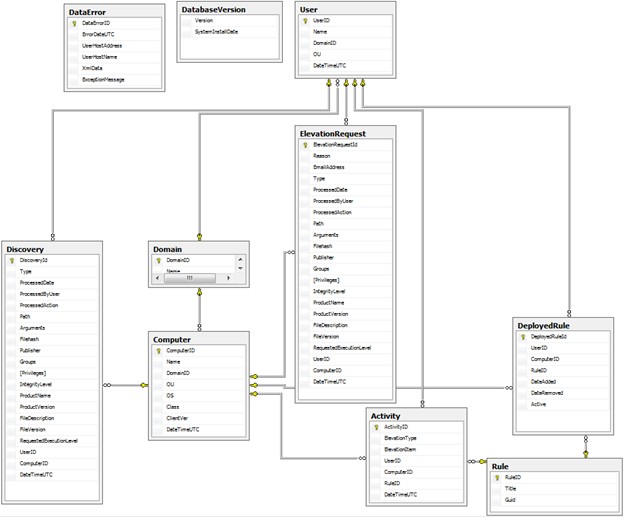Image resolution: width=624 pixels, height=517 pixels.
Task: Select the XmlData column
Action: point(115,68)
